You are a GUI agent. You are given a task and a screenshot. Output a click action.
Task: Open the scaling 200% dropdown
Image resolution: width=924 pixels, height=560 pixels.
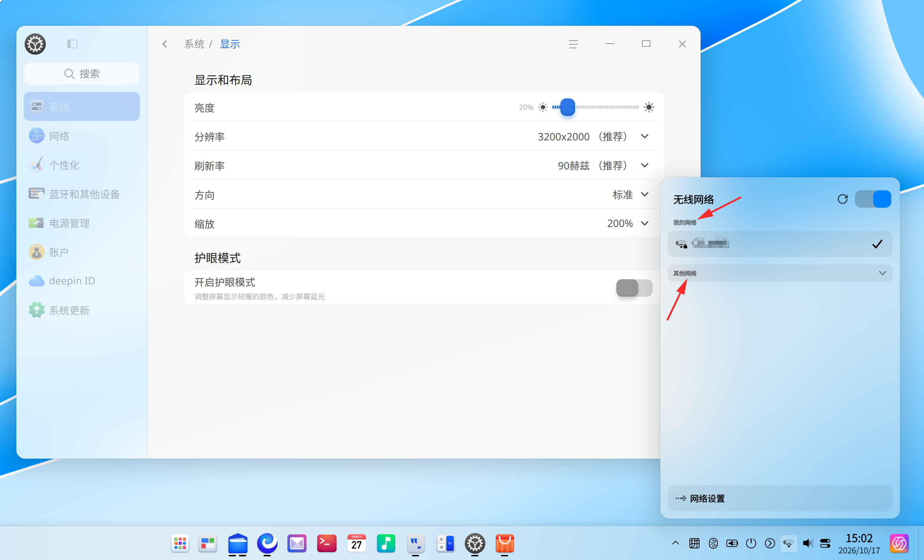tap(628, 223)
